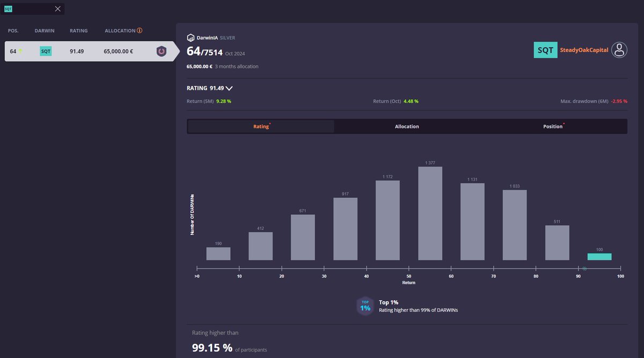Click the histogram bar labeled 671
This screenshot has width=644, height=358.
tap(303, 237)
